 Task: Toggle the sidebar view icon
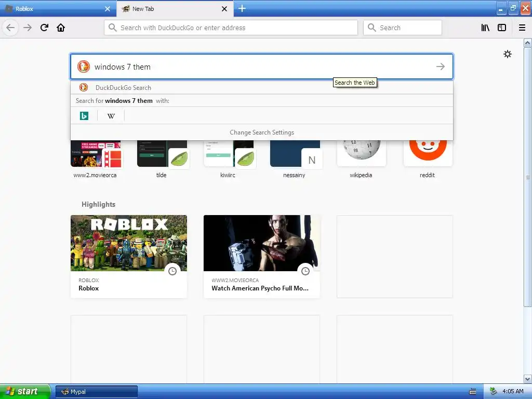502,28
